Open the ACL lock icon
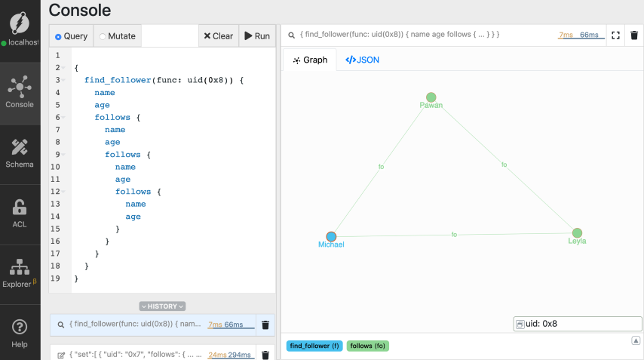This screenshot has width=644, height=360. click(x=20, y=212)
